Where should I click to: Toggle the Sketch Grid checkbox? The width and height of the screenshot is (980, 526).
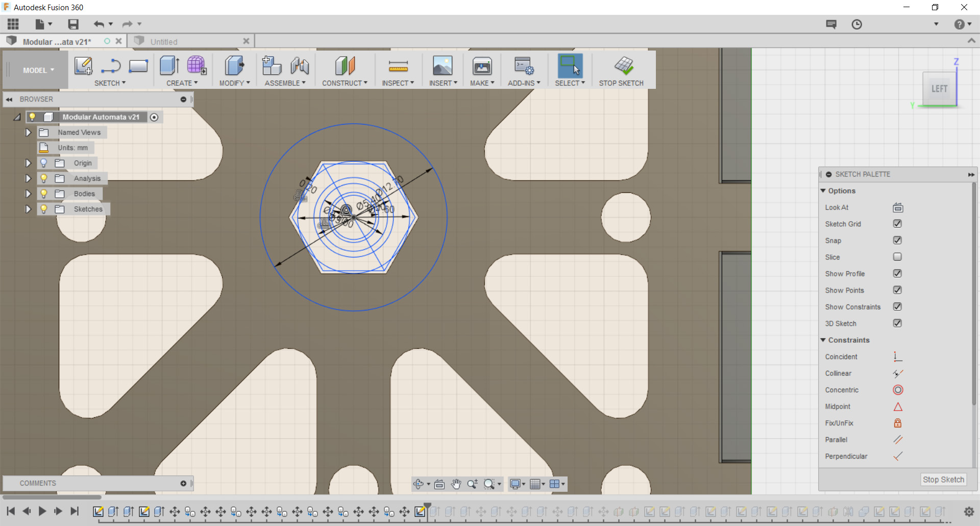coord(897,224)
